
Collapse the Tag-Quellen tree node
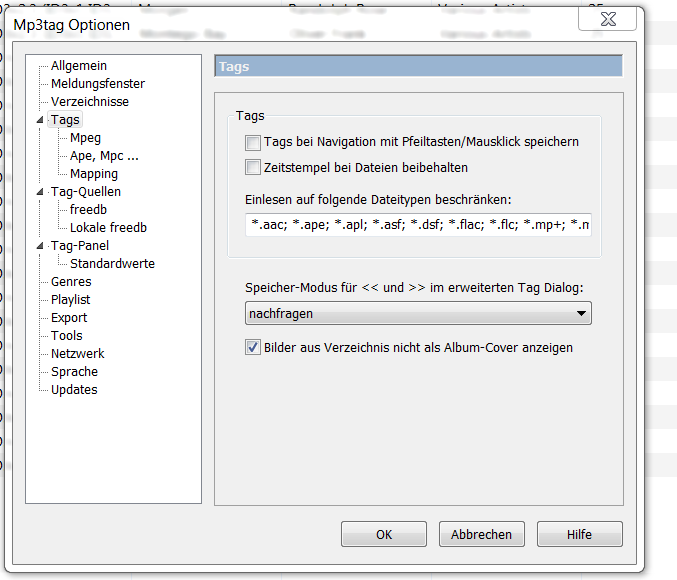(40, 192)
